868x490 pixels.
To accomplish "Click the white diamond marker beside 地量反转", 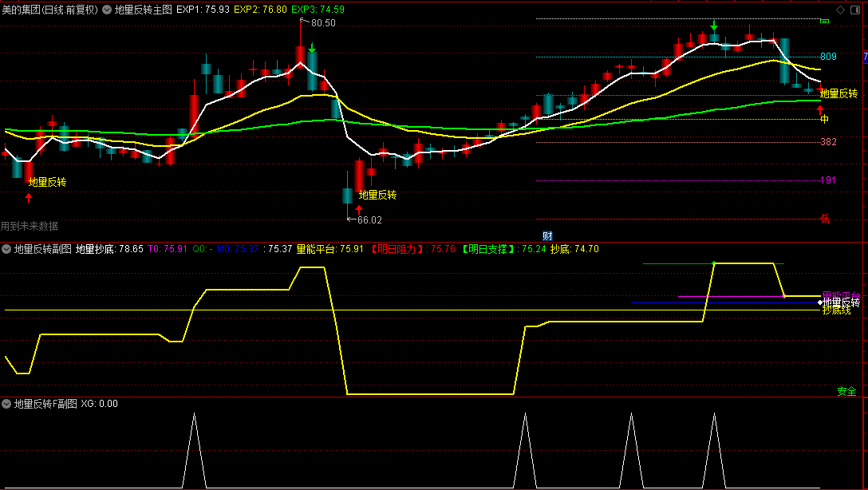I will point(820,302).
